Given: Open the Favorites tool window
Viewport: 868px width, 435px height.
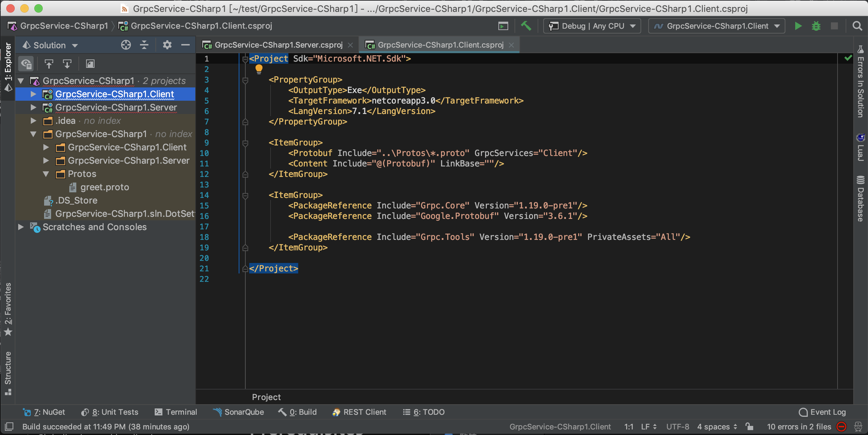Looking at the screenshot, I should coord(8,309).
